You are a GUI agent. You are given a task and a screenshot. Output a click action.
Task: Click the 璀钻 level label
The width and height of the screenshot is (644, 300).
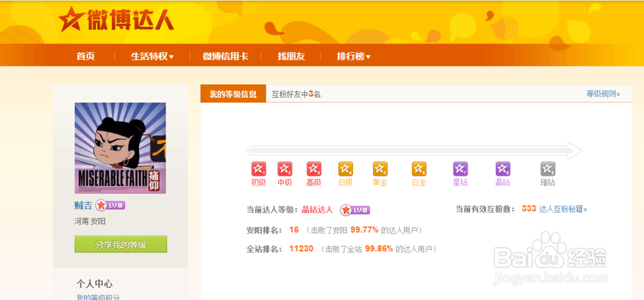coord(548,183)
